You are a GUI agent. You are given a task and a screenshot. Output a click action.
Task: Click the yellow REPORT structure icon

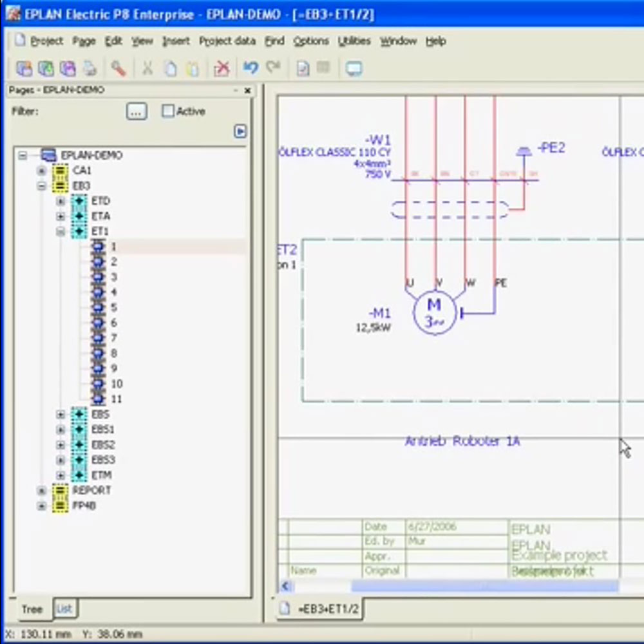click(60, 490)
